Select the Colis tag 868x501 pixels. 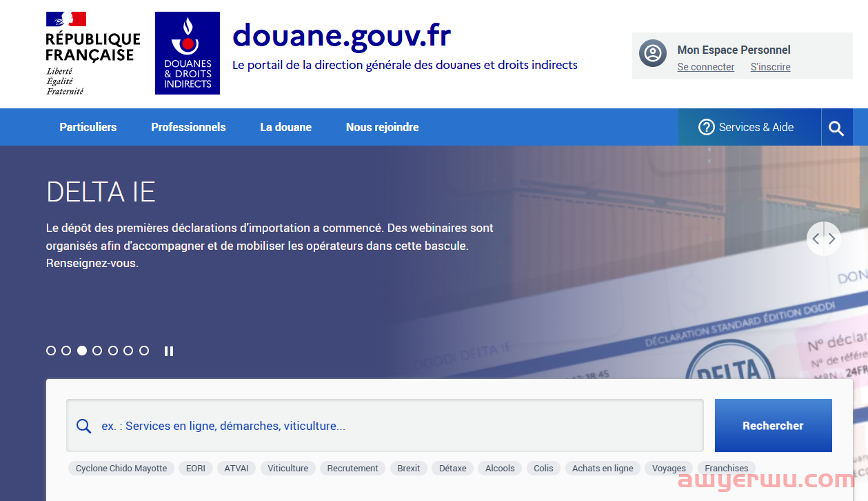click(543, 468)
